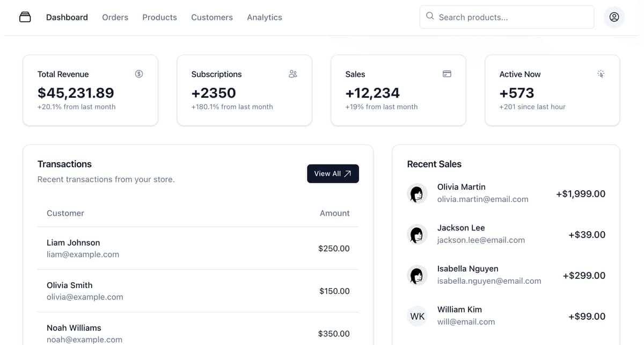Image resolution: width=644 pixels, height=345 pixels.
Task: Open the Analytics section
Action: click(265, 17)
